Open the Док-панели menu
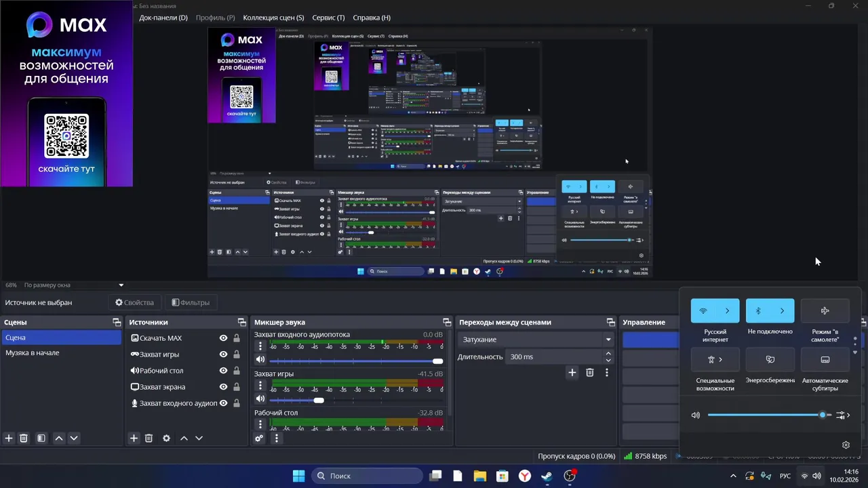 (163, 18)
